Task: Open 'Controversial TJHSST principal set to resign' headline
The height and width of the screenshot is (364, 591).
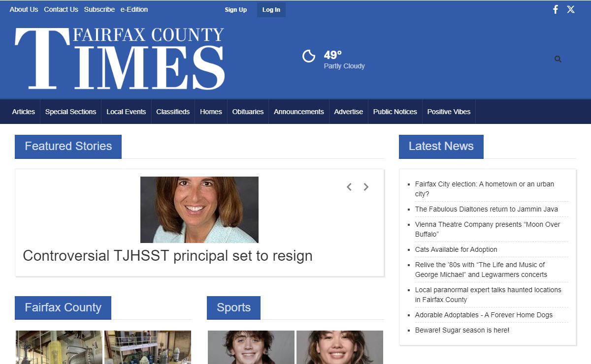Action: 167,256
